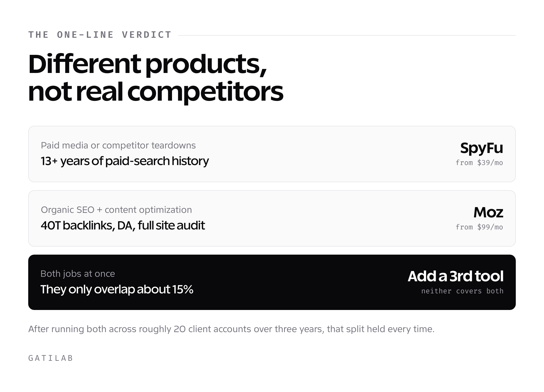Open the Moz backlinks card
Screen dimensions: 544x392
click(272, 218)
